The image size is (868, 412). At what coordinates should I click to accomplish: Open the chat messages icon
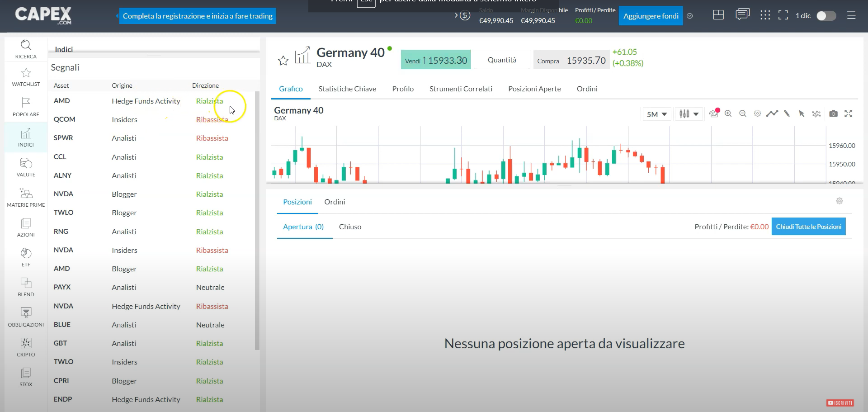pyautogui.click(x=742, y=15)
